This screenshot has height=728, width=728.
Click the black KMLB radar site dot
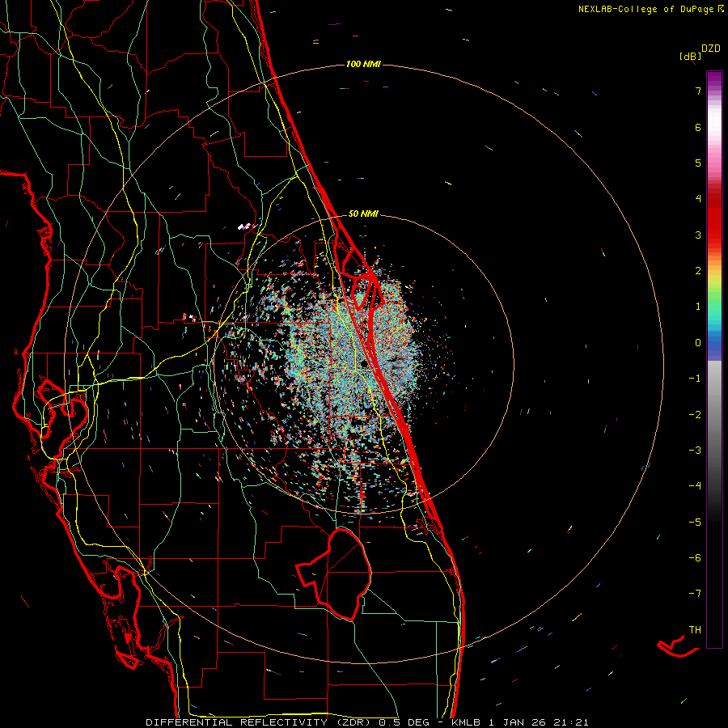pyautogui.click(x=365, y=365)
